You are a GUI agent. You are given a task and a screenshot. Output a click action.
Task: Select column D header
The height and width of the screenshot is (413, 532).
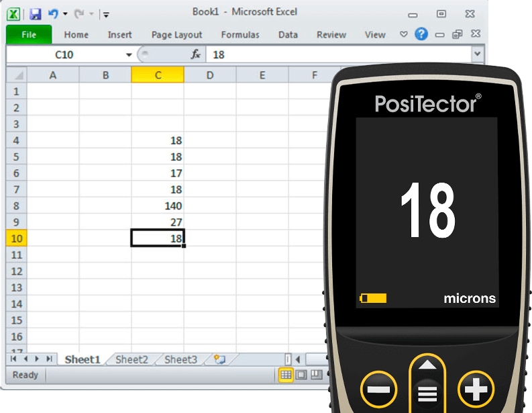(210, 75)
